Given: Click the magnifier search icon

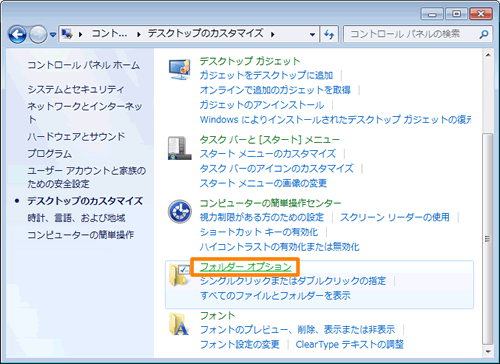Looking at the screenshot, I should point(484,34).
